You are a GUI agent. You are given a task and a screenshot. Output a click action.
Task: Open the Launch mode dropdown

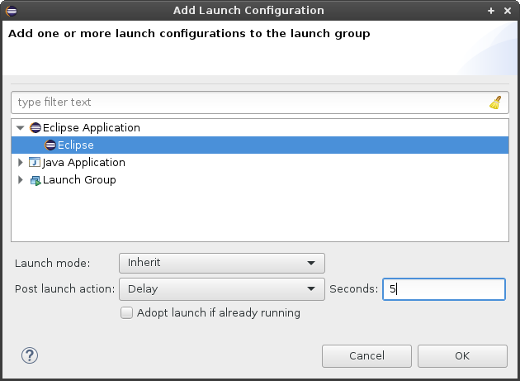click(222, 263)
